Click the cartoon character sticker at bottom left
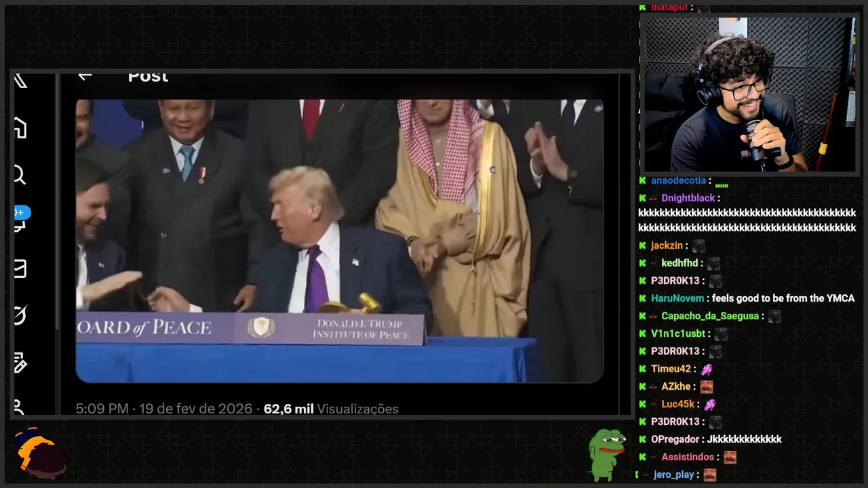Image resolution: width=868 pixels, height=488 pixels. pos(41,453)
